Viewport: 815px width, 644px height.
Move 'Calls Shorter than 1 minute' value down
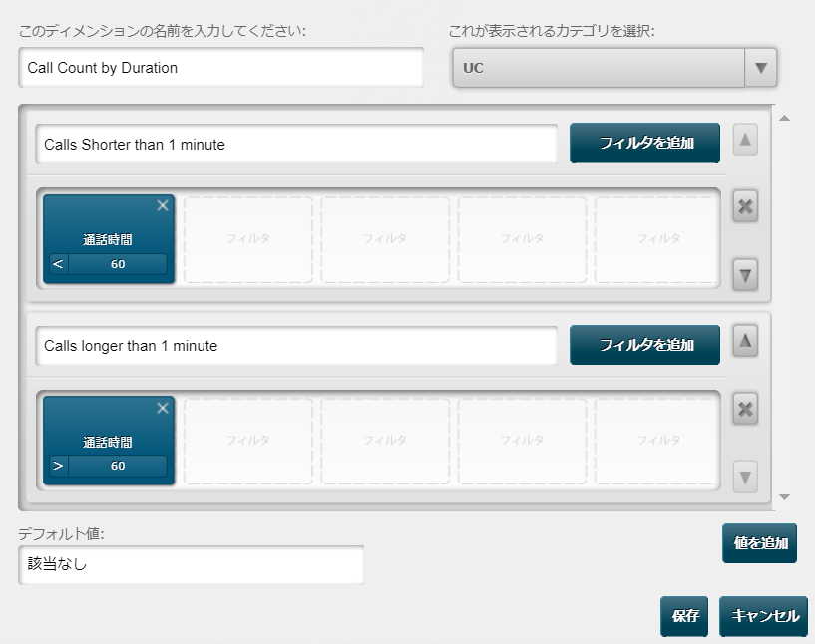tap(745, 275)
